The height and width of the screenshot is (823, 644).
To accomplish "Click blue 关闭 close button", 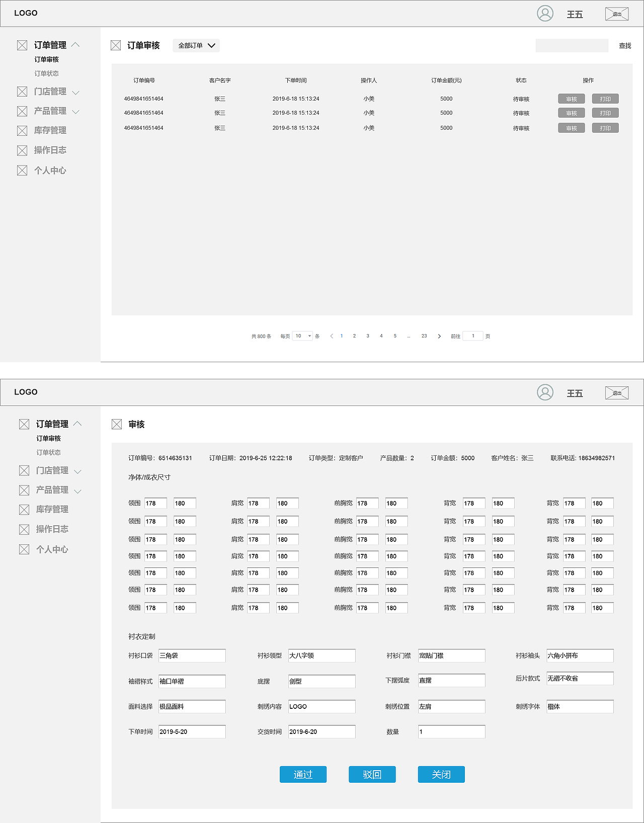I will pyautogui.click(x=441, y=774).
